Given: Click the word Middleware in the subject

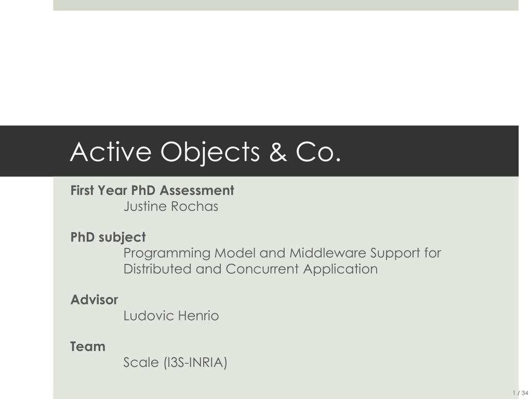Looking at the screenshot, I should [327, 253].
